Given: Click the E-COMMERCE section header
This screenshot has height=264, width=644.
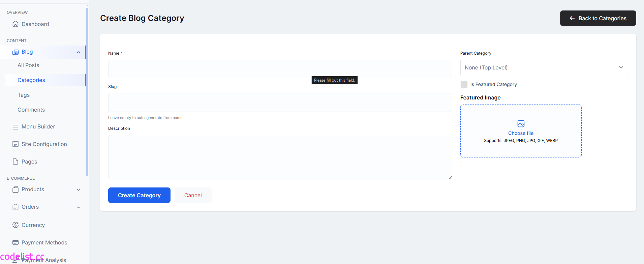Looking at the screenshot, I should [x=21, y=178].
